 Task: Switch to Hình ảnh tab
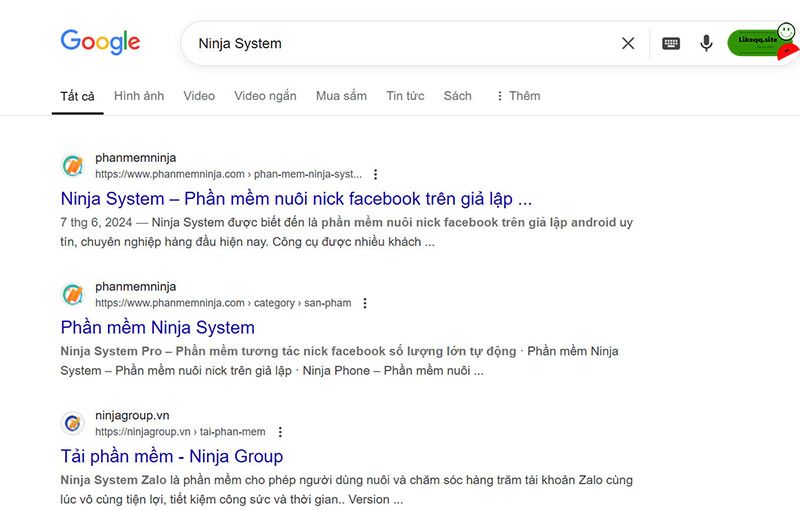(x=139, y=96)
